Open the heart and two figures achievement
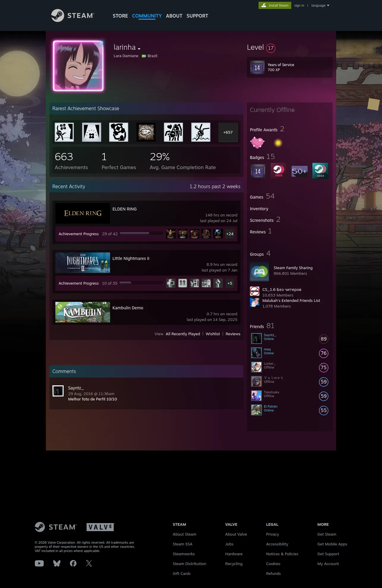The image size is (382, 588). coord(173,132)
